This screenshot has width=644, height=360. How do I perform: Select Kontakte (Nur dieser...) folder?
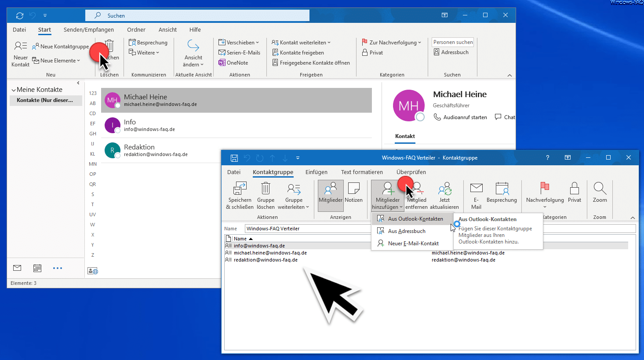pyautogui.click(x=46, y=100)
